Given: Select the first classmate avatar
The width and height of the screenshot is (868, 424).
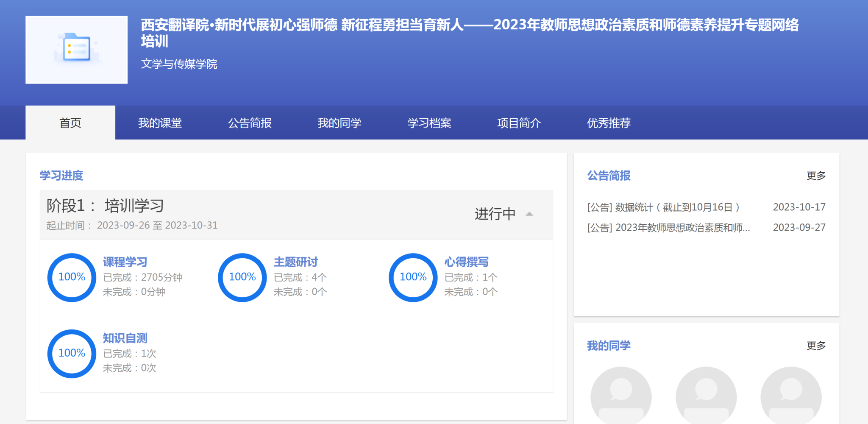Looking at the screenshot, I should pos(621,395).
